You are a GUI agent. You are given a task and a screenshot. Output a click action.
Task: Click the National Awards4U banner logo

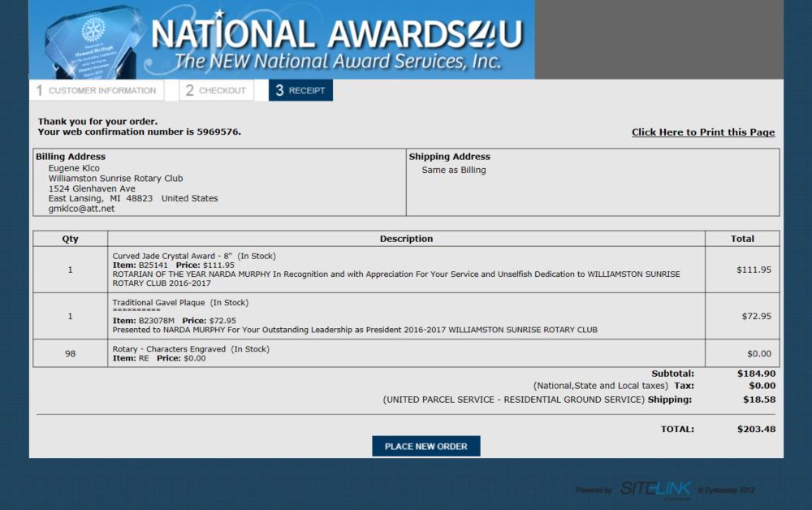[x=282, y=39]
